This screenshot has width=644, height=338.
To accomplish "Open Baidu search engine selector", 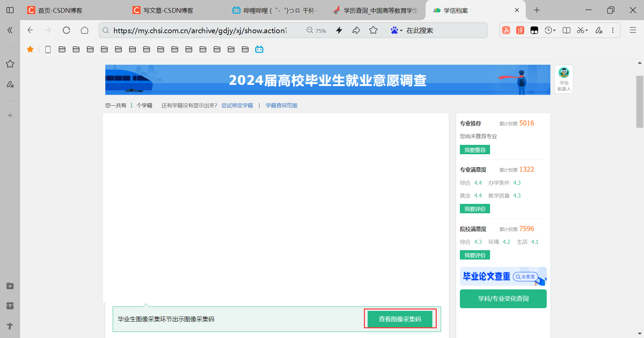I will [396, 30].
